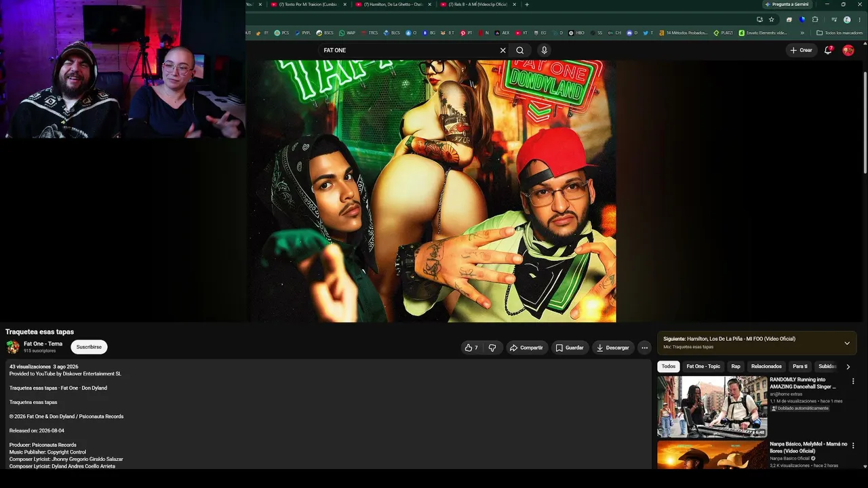Image resolution: width=868 pixels, height=488 pixels.
Task: Subscribe to Fat One - Tema channel
Action: pos(89,347)
